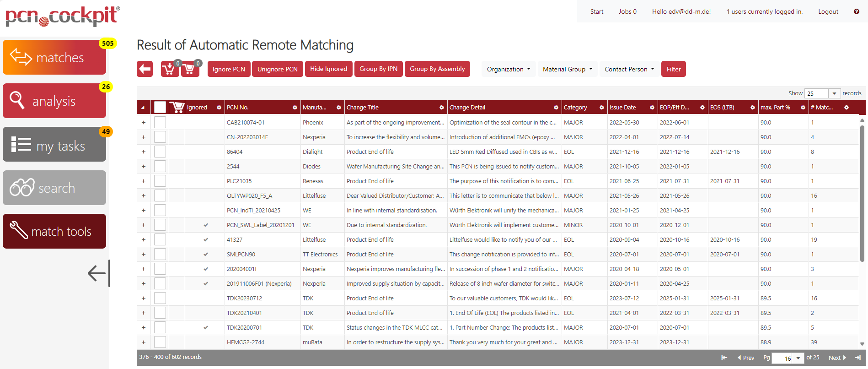
Task: Expand the 41327 Littelfuse row
Action: (x=144, y=239)
